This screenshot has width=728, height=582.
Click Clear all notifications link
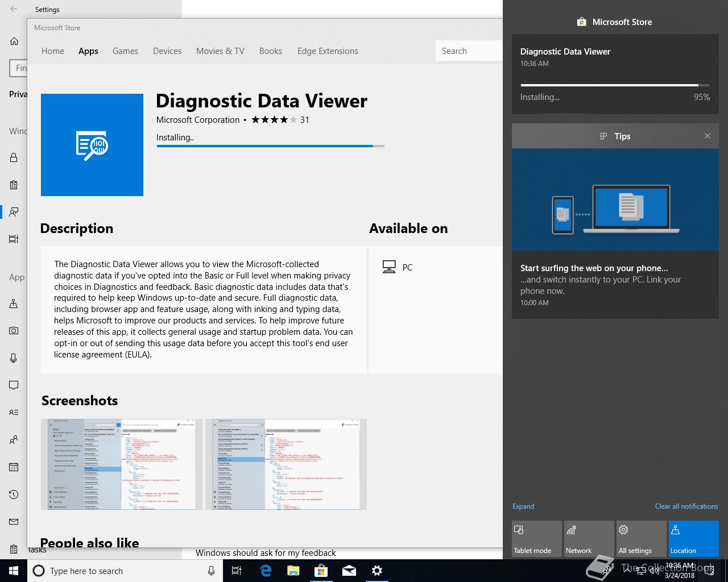coord(686,506)
